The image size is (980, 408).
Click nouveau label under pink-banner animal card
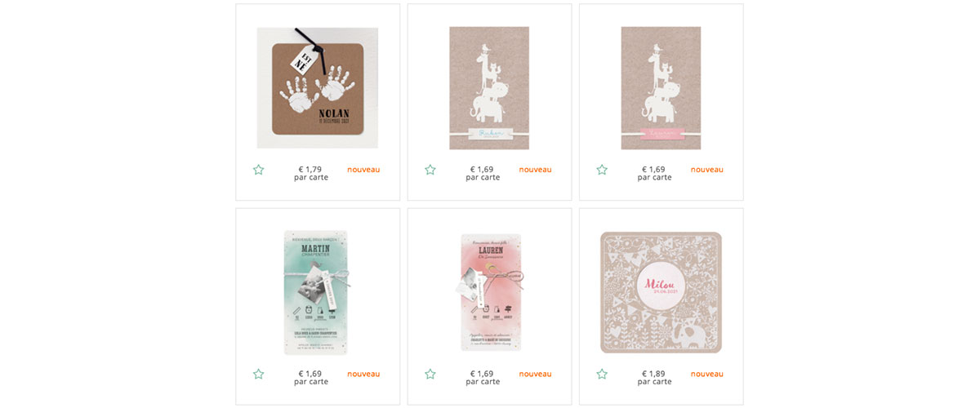pyautogui.click(x=707, y=170)
